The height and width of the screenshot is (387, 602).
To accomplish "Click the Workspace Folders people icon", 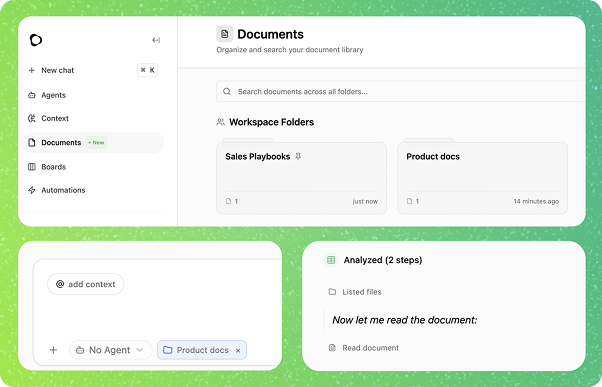I will click(220, 122).
